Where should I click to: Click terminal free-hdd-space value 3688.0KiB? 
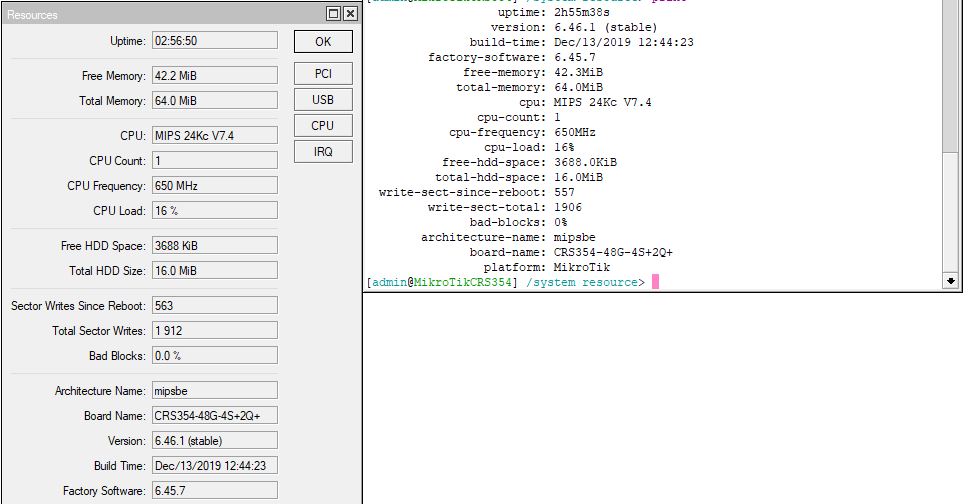pyautogui.click(x=585, y=162)
